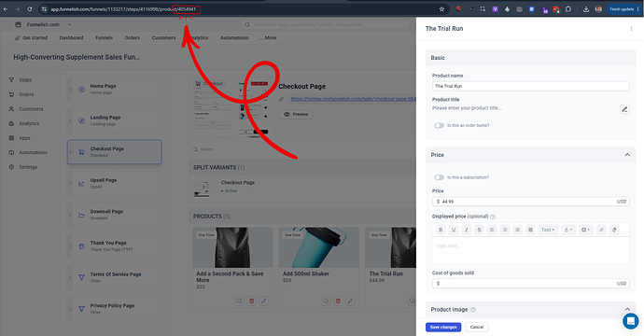Open Analytics in the left sidebar
644x336 pixels.
(x=24, y=123)
